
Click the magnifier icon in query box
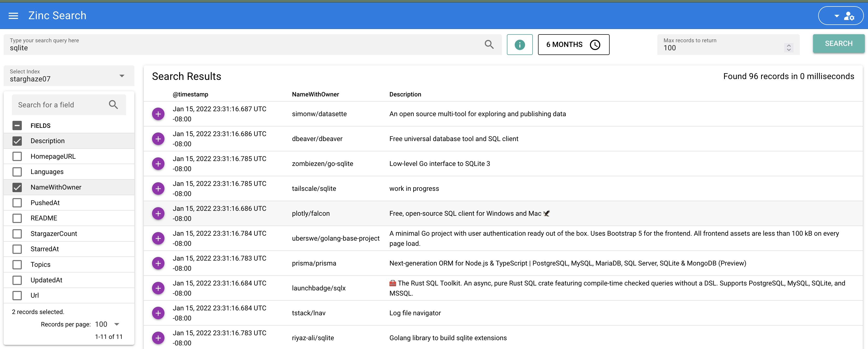point(489,44)
